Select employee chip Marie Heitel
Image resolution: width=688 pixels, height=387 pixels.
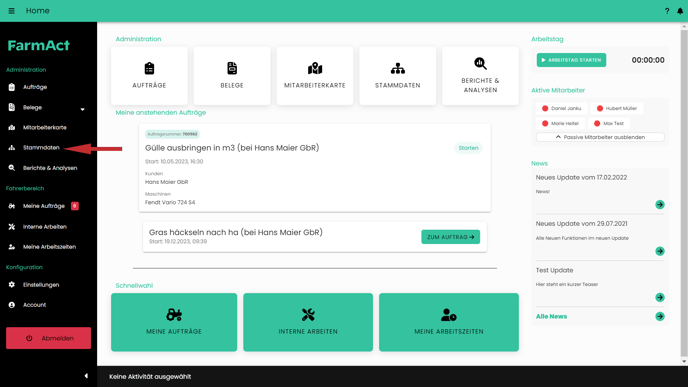click(561, 123)
